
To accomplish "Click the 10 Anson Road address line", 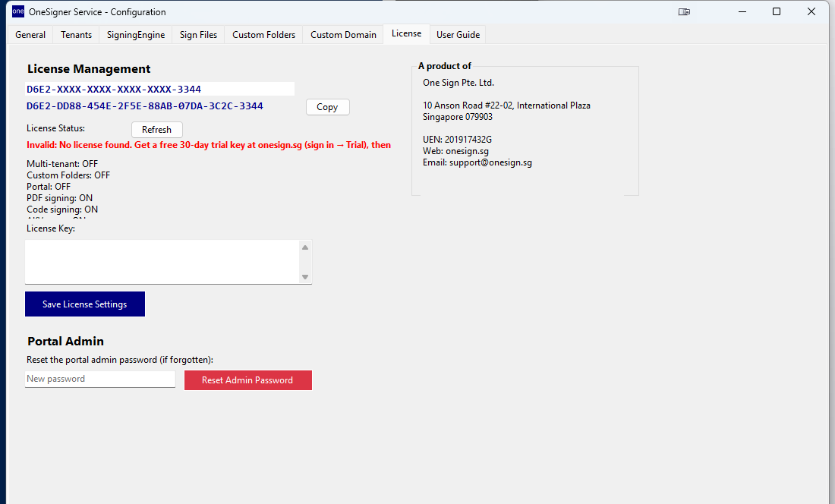I will coord(506,106).
